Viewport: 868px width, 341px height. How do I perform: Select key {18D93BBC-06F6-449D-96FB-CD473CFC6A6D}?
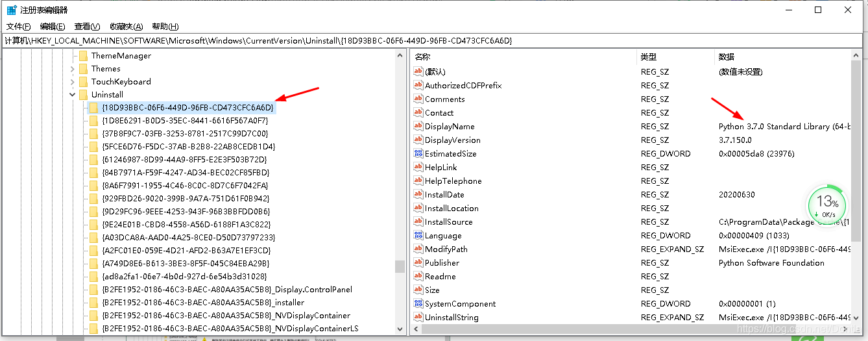click(188, 107)
